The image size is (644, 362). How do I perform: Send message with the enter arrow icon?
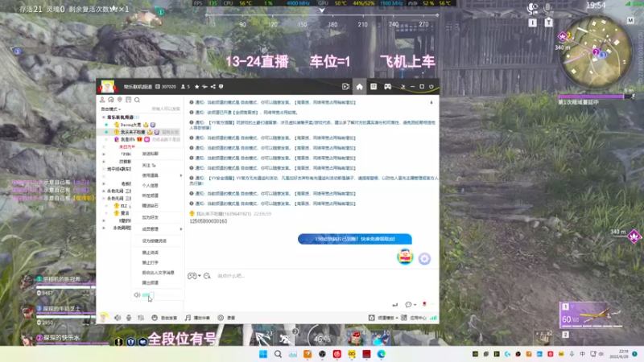point(394,305)
